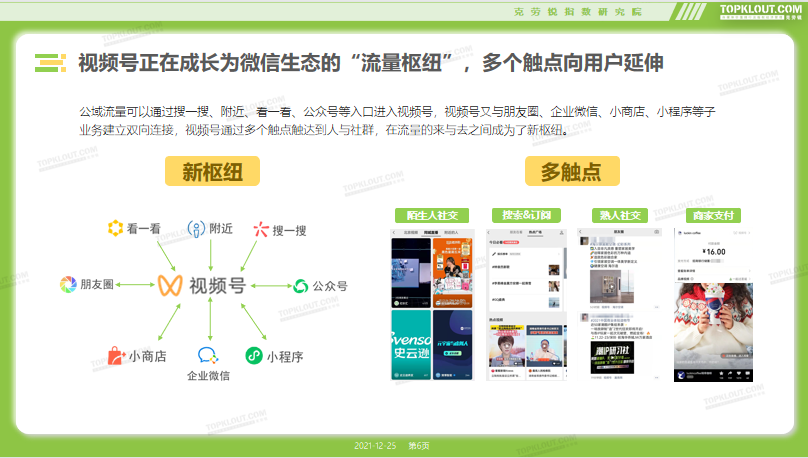Click the 朋友圈 label text

[97, 284]
